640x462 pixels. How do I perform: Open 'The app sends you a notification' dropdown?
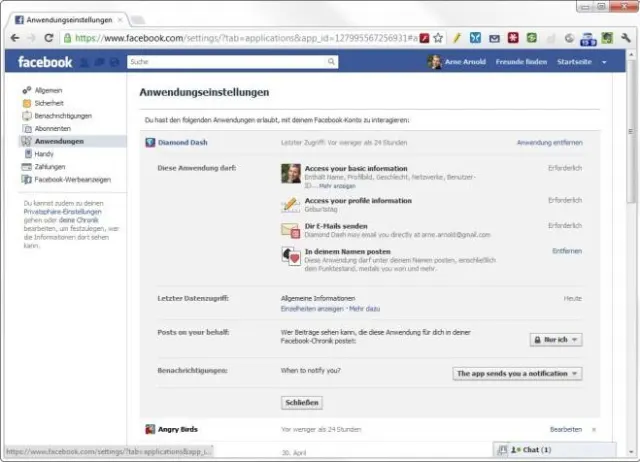click(x=517, y=373)
